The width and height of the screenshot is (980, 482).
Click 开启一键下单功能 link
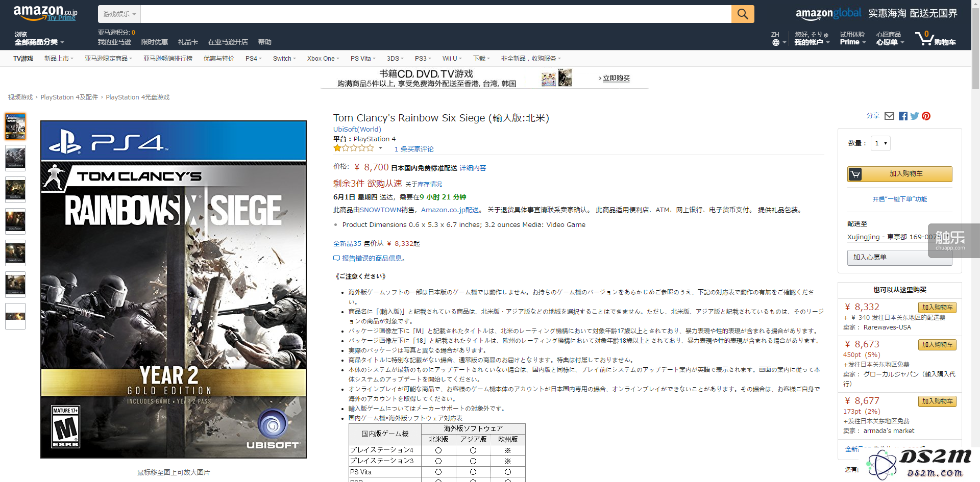[x=899, y=199]
